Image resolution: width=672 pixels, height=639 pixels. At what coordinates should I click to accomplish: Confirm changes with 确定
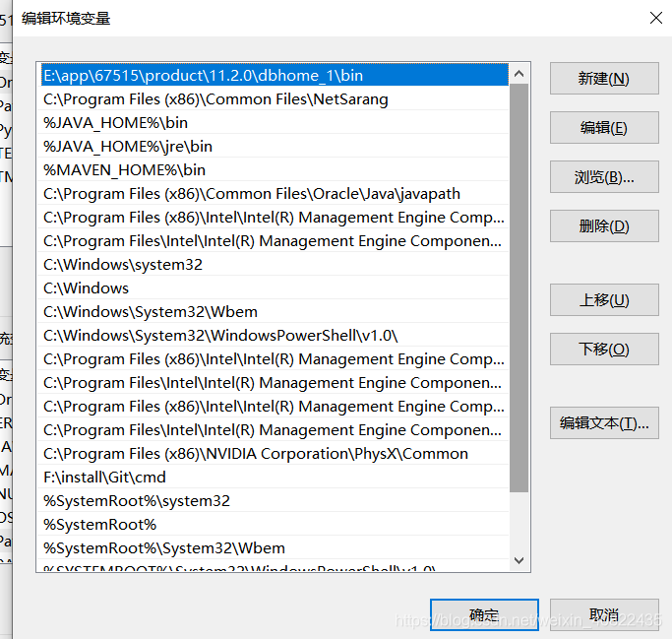coord(484,615)
